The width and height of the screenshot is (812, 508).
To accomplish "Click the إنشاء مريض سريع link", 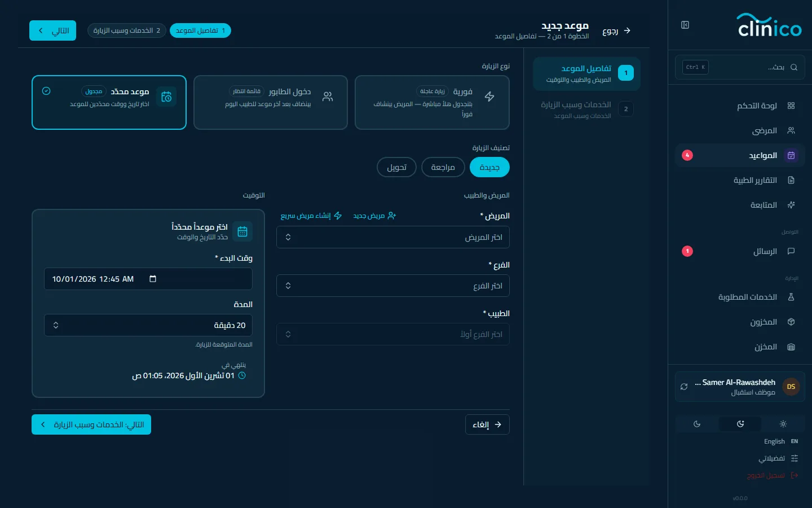I will [x=311, y=216].
